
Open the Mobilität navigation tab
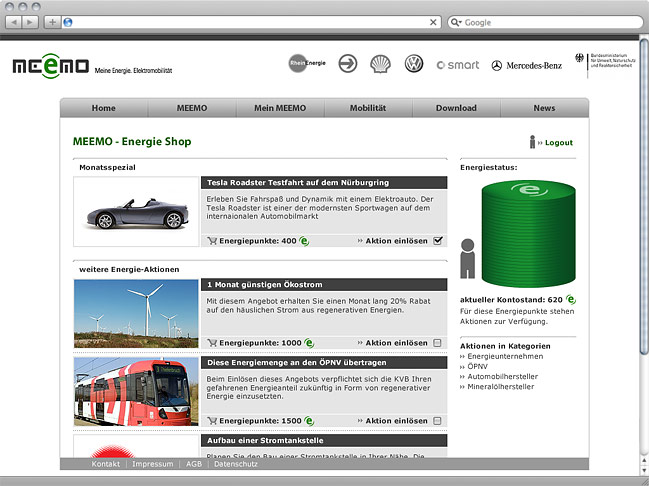(x=368, y=108)
